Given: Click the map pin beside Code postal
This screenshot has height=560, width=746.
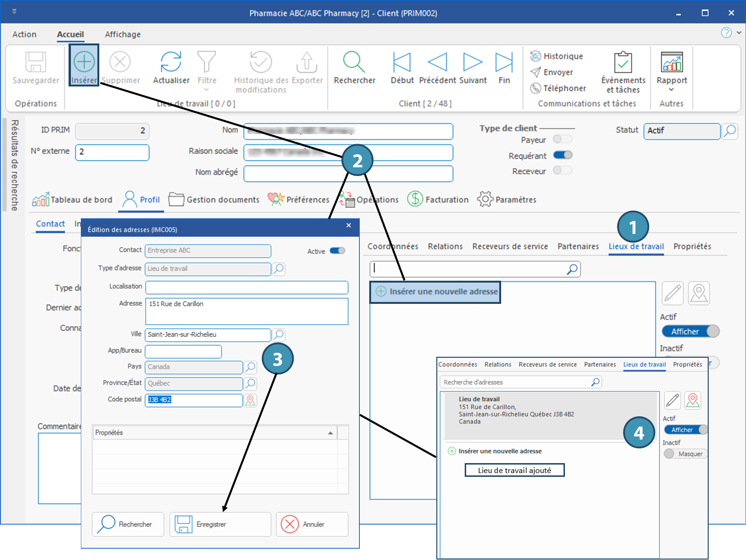Looking at the screenshot, I should click(x=250, y=400).
